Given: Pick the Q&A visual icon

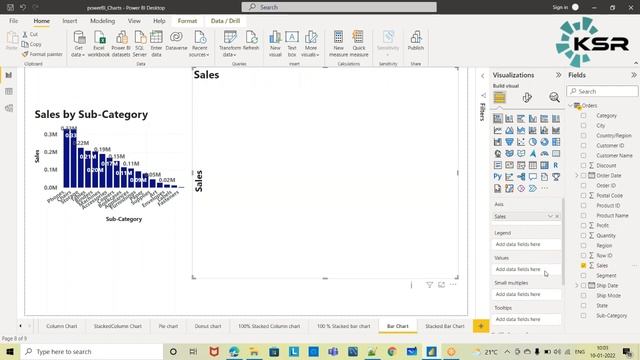Looking at the screenshot, I should tap(533, 177).
